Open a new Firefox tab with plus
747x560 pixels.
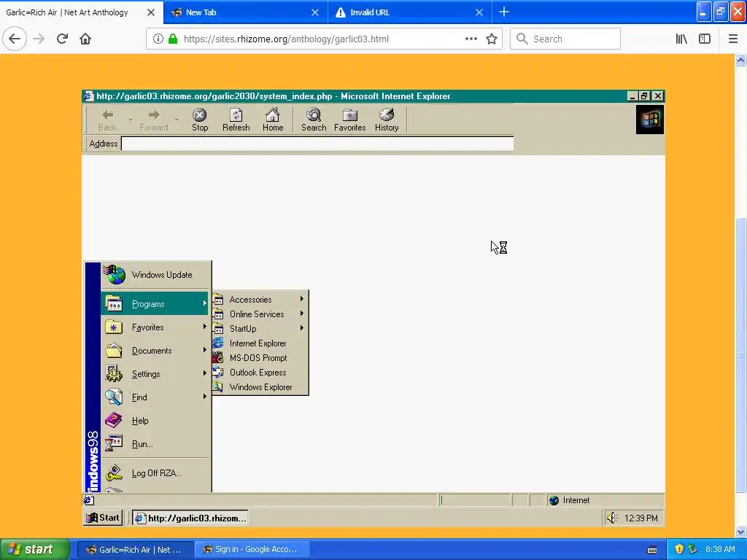(x=504, y=12)
